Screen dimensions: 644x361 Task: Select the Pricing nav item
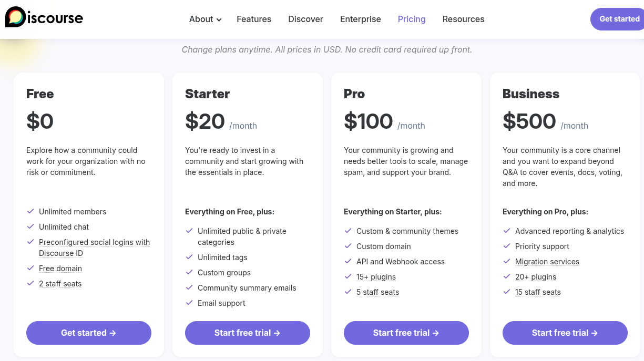point(412,19)
